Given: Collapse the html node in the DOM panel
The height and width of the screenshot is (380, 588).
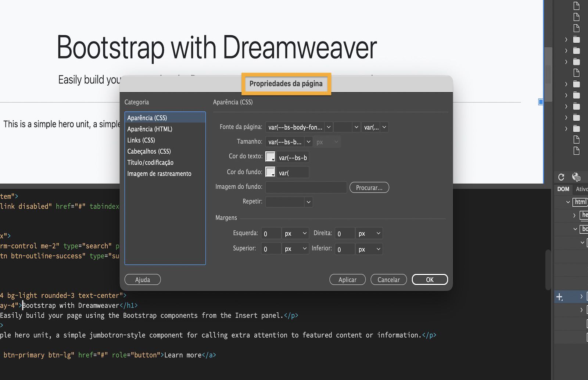Looking at the screenshot, I should pyautogui.click(x=568, y=202).
